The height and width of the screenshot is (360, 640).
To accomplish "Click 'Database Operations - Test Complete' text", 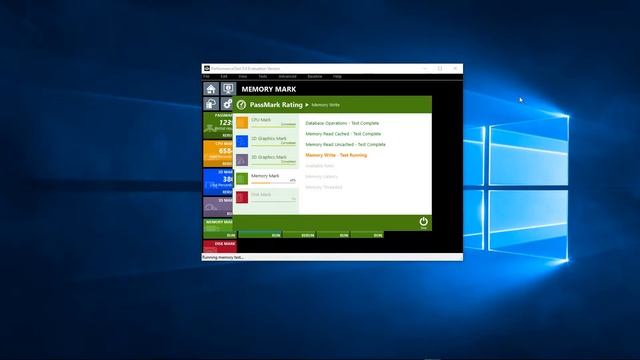I will pos(342,123).
